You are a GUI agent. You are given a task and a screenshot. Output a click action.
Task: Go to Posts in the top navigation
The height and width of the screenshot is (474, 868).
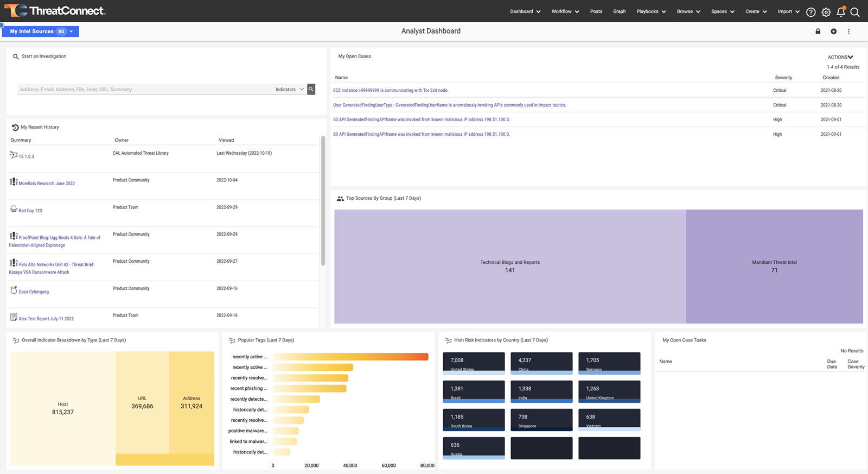[596, 11]
